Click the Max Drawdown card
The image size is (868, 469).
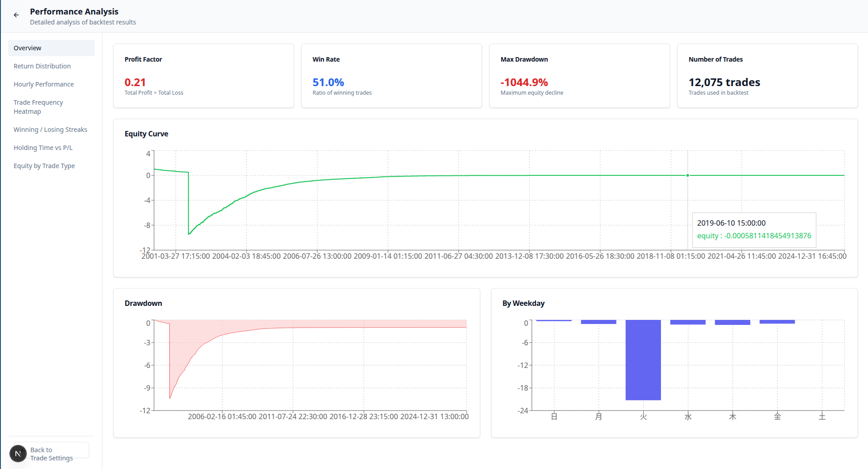point(579,76)
